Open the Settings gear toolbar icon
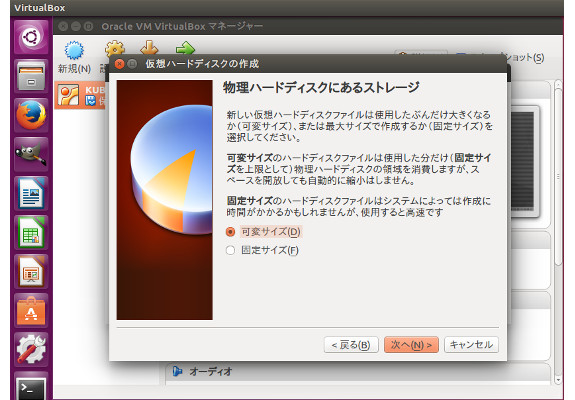The width and height of the screenshot is (575, 400). [114, 48]
